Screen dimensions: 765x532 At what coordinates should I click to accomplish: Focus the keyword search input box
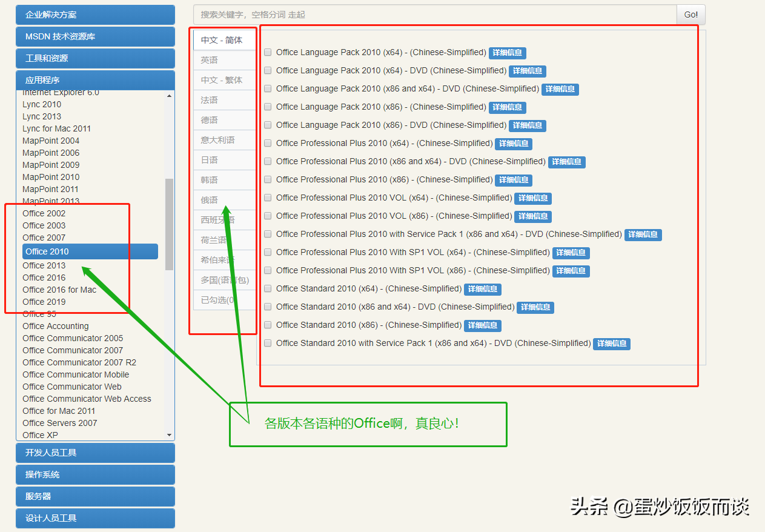pyautogui.click(x=435, y=15)
